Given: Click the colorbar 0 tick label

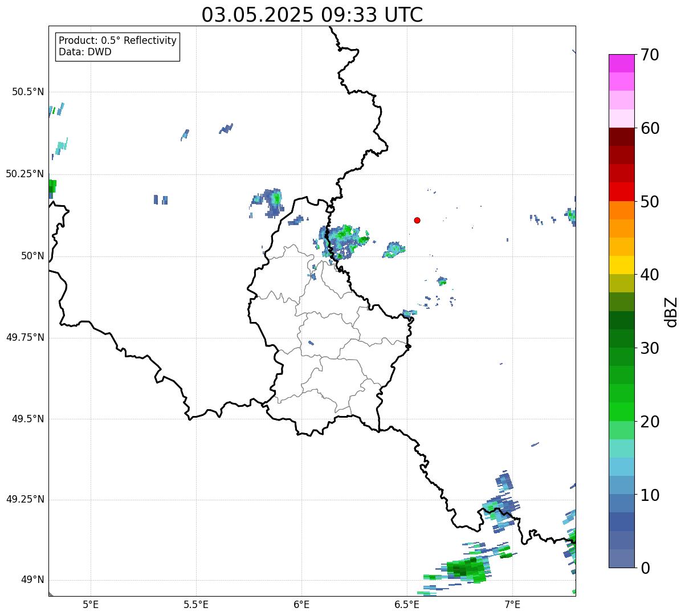Looking at the screenshot, I should 646,569.
